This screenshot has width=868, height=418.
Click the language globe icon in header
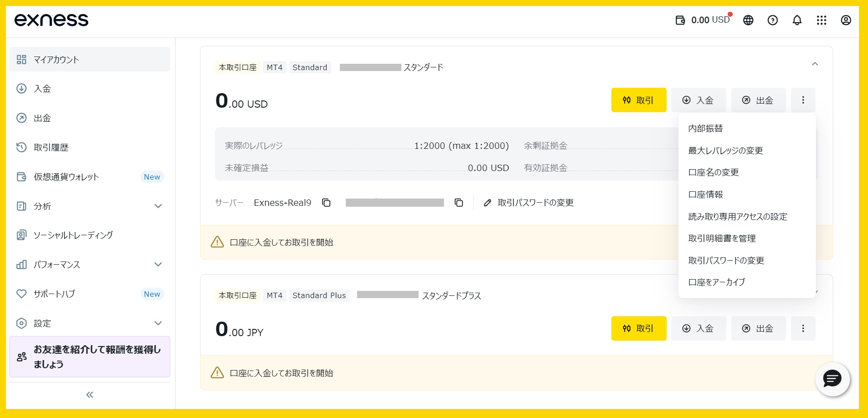[748, 20]
